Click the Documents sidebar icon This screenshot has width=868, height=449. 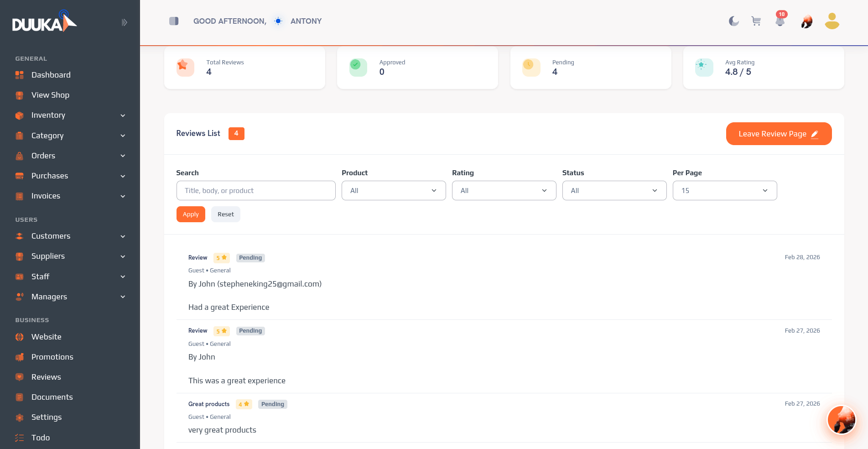coord(19,397)
